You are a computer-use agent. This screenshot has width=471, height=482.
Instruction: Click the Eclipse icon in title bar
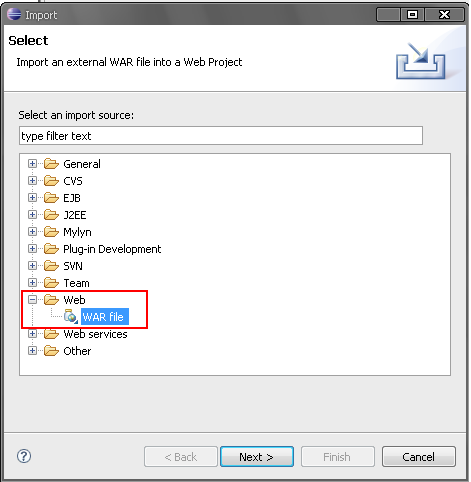pyautogui.click(x=14, y=14)
